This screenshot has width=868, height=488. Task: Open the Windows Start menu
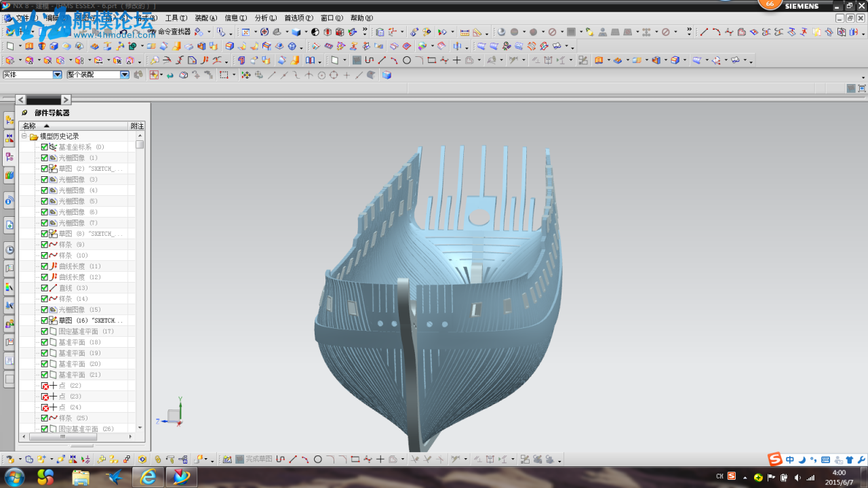point(14,477)
